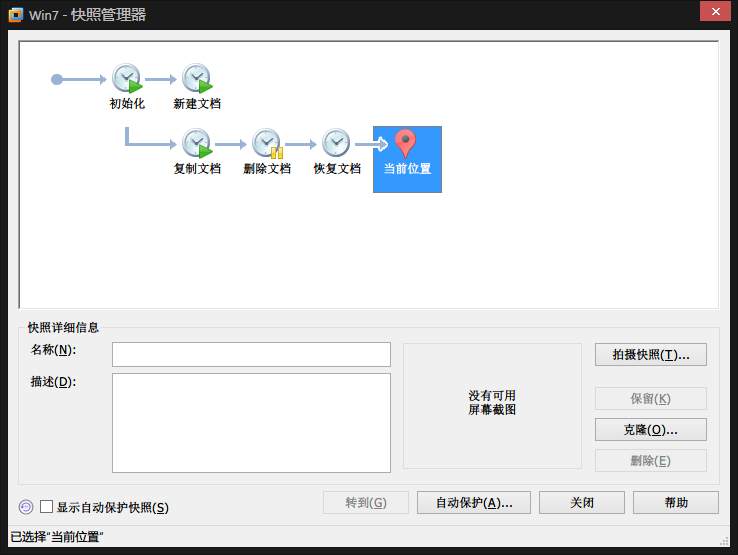Focus the 描述 description text area

(x=251, y=423)
